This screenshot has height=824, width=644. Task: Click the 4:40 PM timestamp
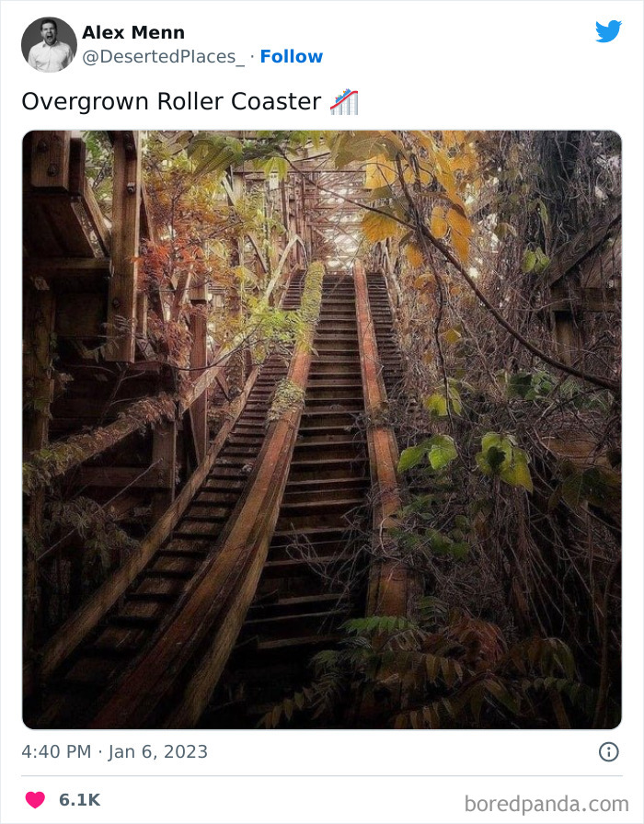point(56,751)
